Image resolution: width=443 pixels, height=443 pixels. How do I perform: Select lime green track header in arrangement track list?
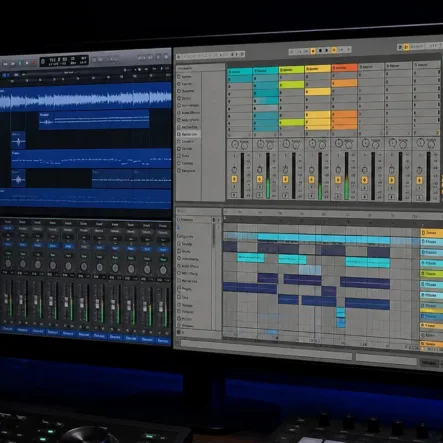click(432, 274)
